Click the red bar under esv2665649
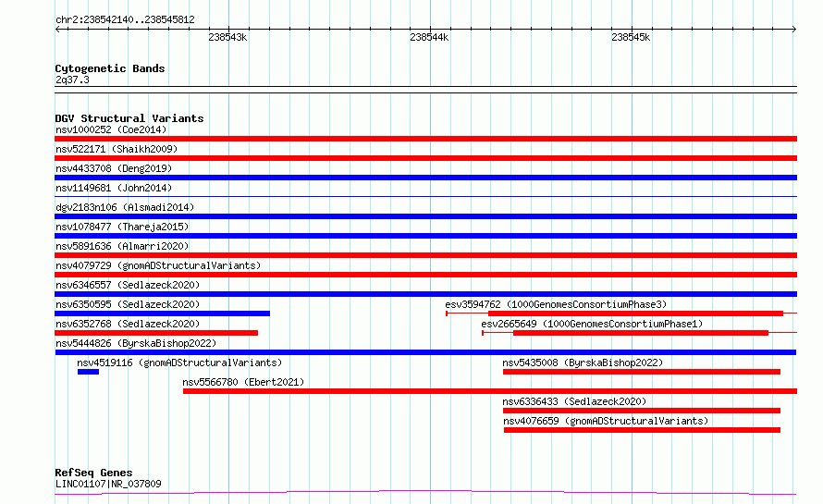The height and width of the screenshot is (504, 823). tap(641, 333)
